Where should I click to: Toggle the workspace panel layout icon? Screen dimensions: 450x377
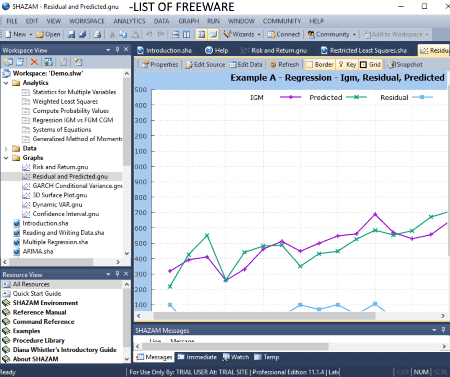[201, 34]
